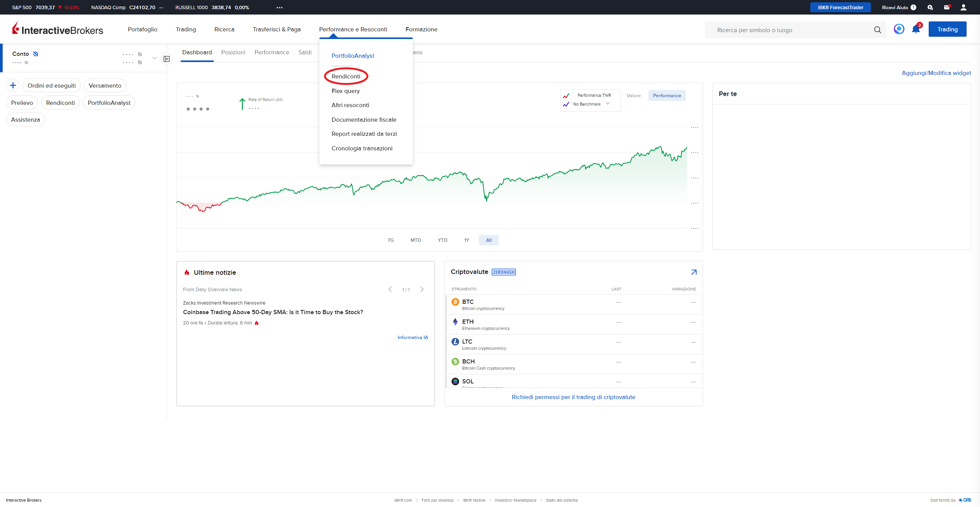The image size is (980, 507).
Task: Switch chart to Valore view
Action: pyautogui.click(x=633, y=96)
